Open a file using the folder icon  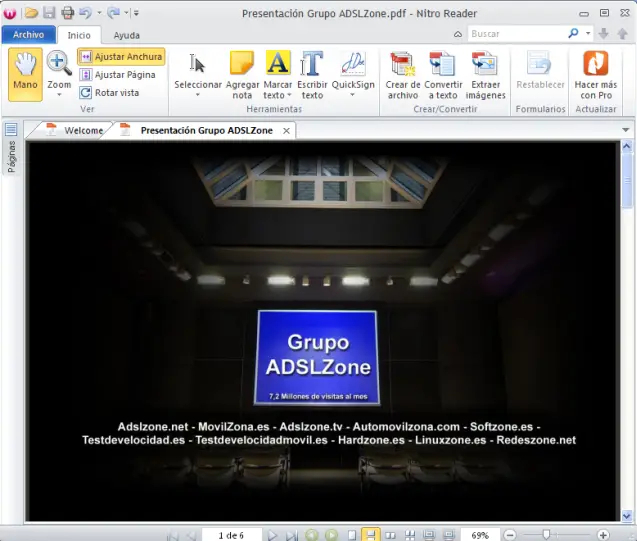[x=31, y=13]
